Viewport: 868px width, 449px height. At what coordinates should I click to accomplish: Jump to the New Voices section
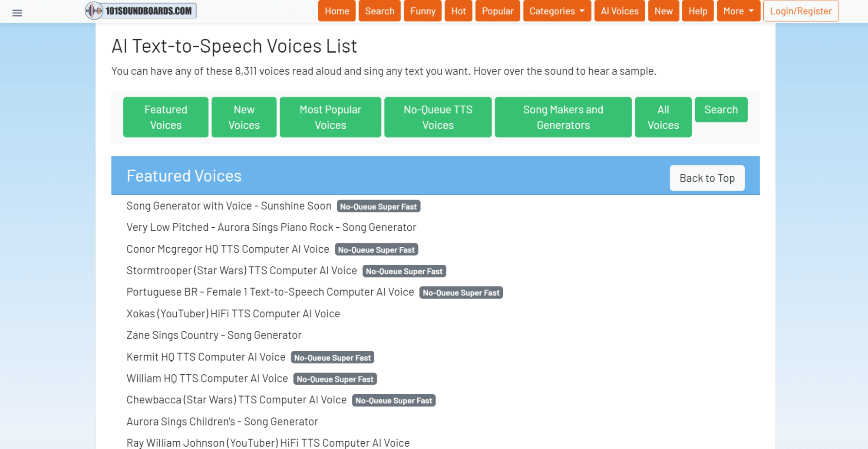[x=244, y=117]
